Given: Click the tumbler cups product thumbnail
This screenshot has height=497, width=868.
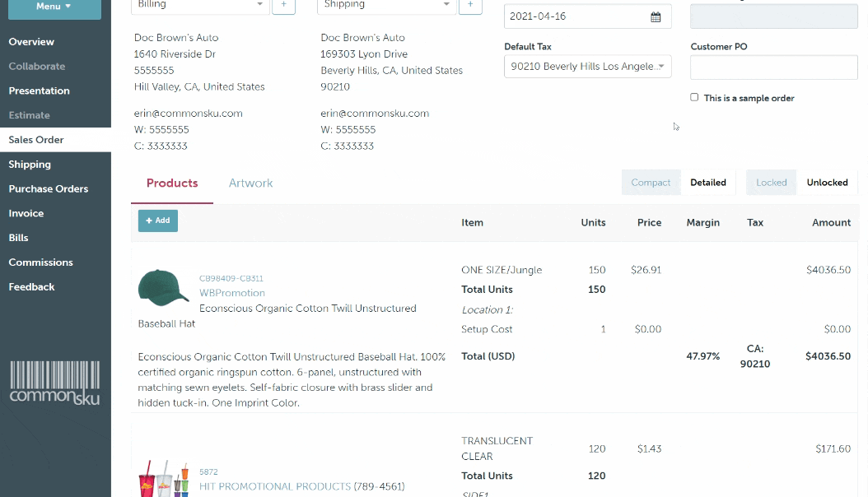Looking at the screenshot, I should coord(163,478).
